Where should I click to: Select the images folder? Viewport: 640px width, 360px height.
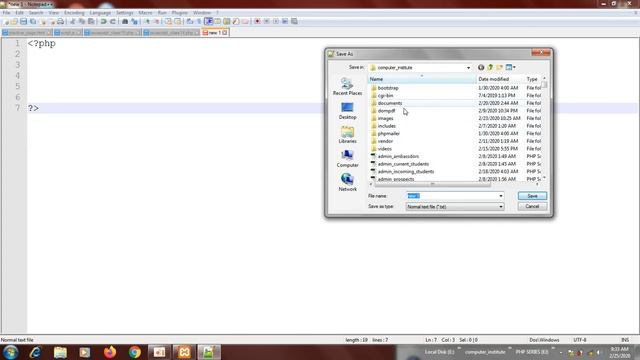click(385, 118)
